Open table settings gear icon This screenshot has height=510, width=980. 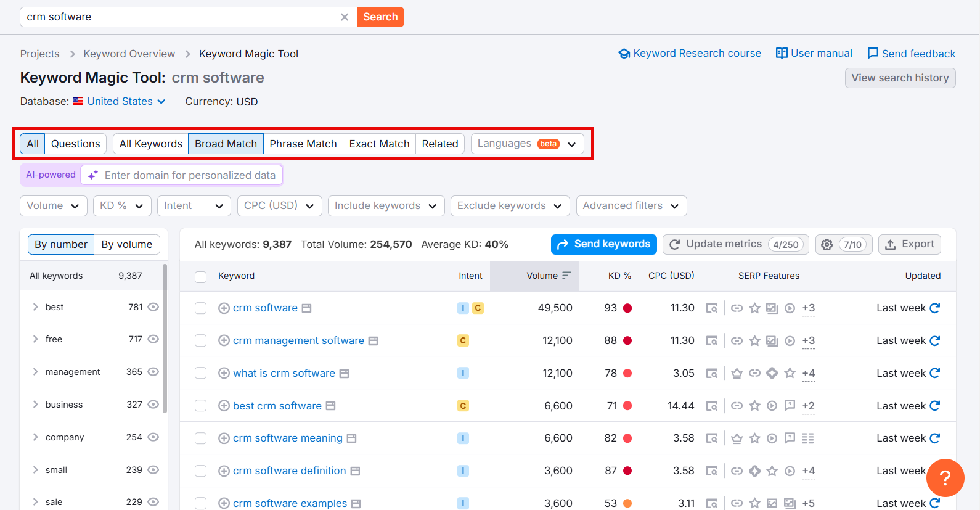pyautogui.click(x=827, y=245)
